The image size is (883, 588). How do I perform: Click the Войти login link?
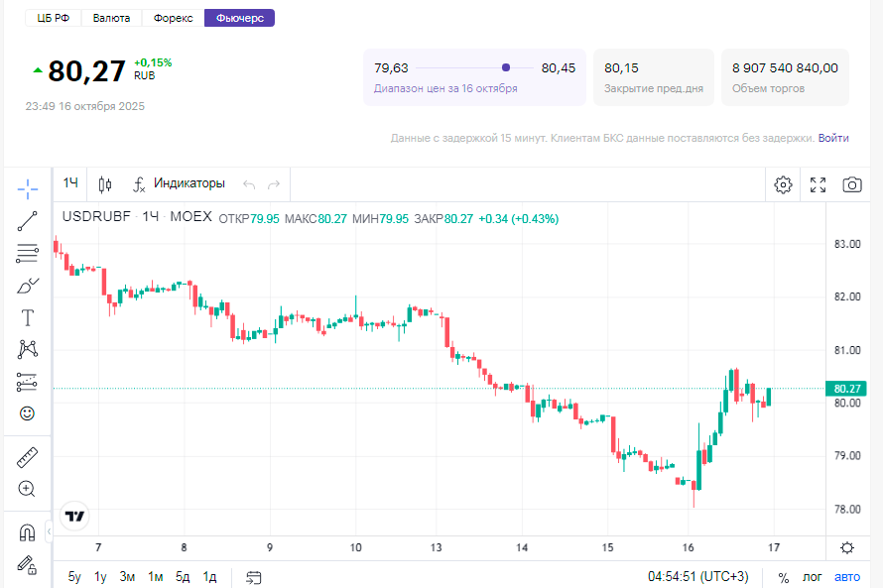tap(833, 138)
